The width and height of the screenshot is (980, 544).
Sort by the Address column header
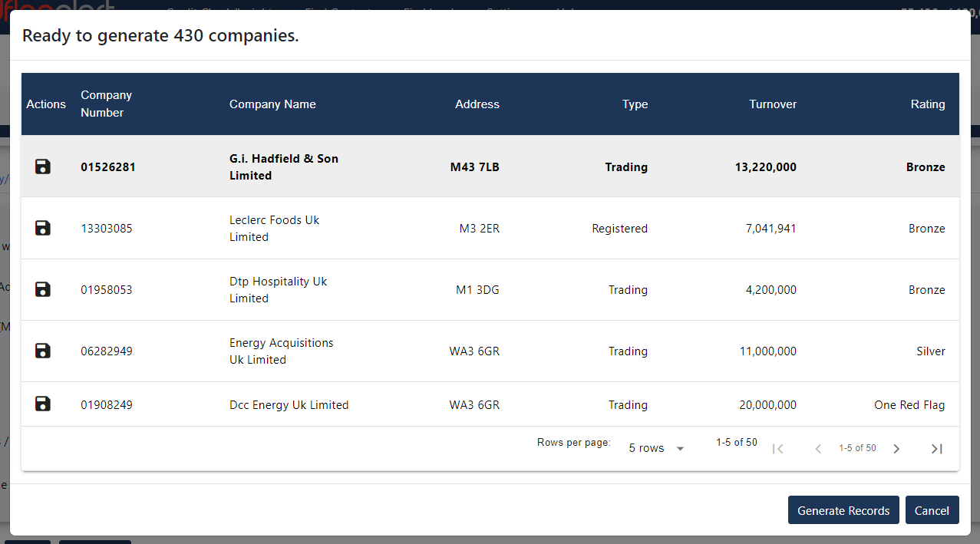point(477,104)
